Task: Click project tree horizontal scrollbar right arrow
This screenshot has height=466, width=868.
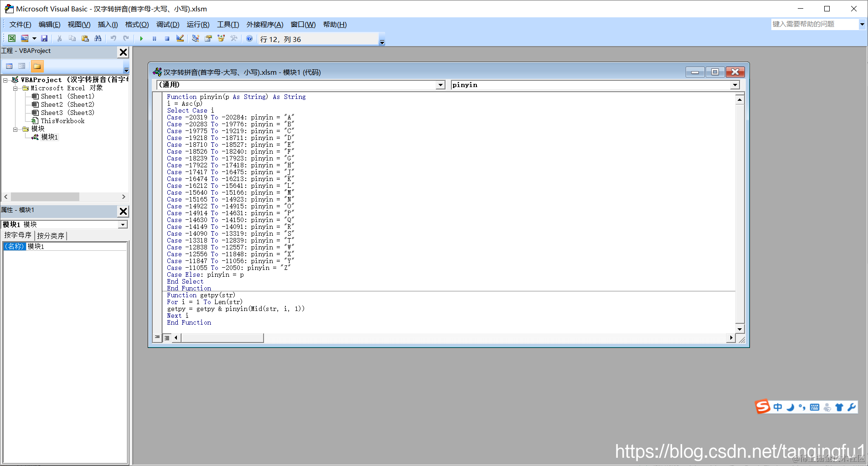Action: point(124,197)
